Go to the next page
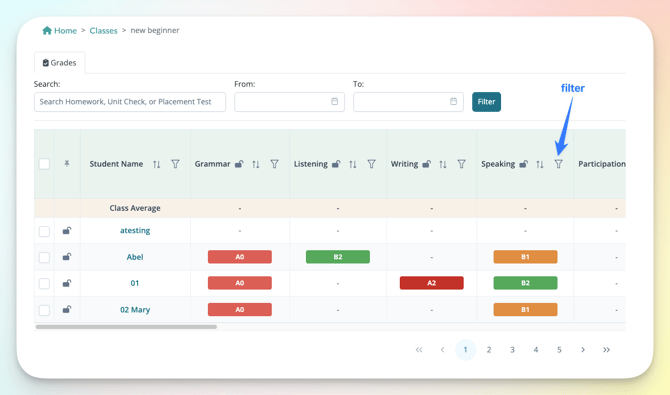The image size is (670, 395). [583, 350]
